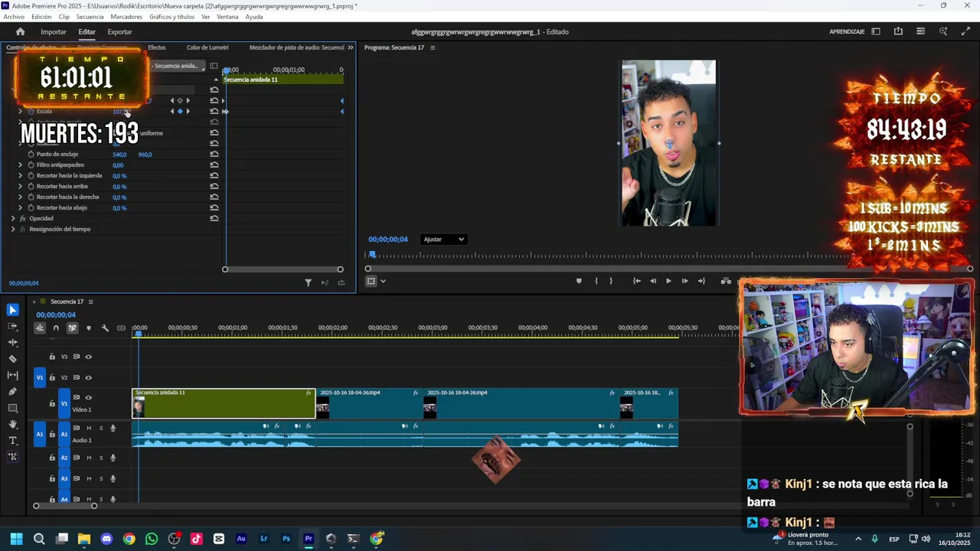Viewport: 980px width, 551px height.
Task: Switch to the Efectos panel tab
Action: (157, 47)
